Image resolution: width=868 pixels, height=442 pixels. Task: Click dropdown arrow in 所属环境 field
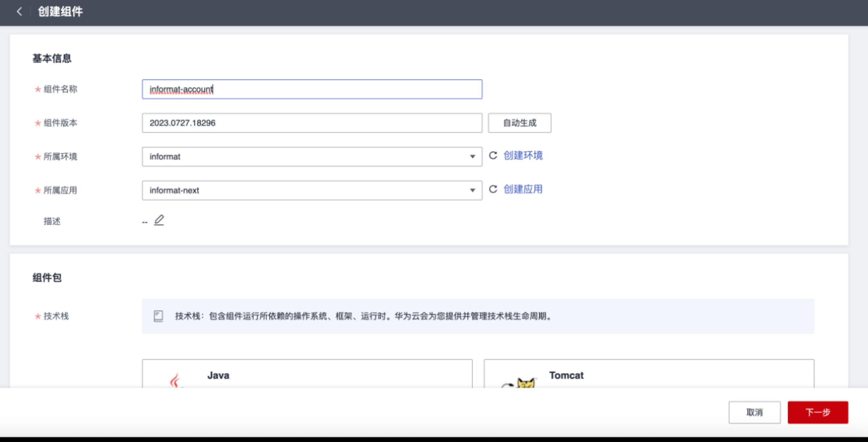pyautogui.click(x=472, y=157)
